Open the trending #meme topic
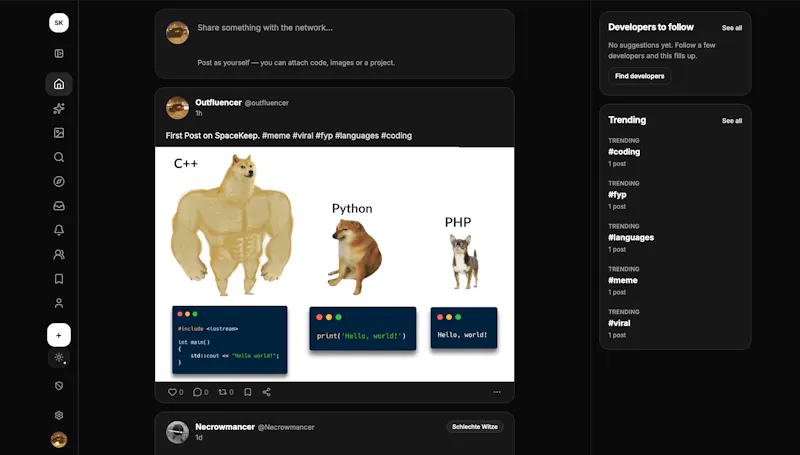The image size is (800, 455). [x=623, y=280]
